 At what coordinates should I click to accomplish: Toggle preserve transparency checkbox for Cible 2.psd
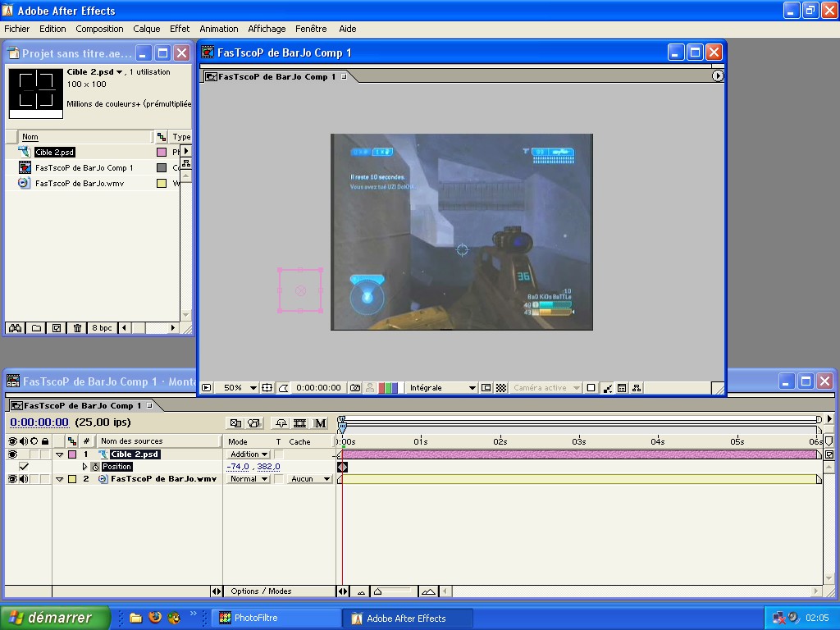[279, 454]
